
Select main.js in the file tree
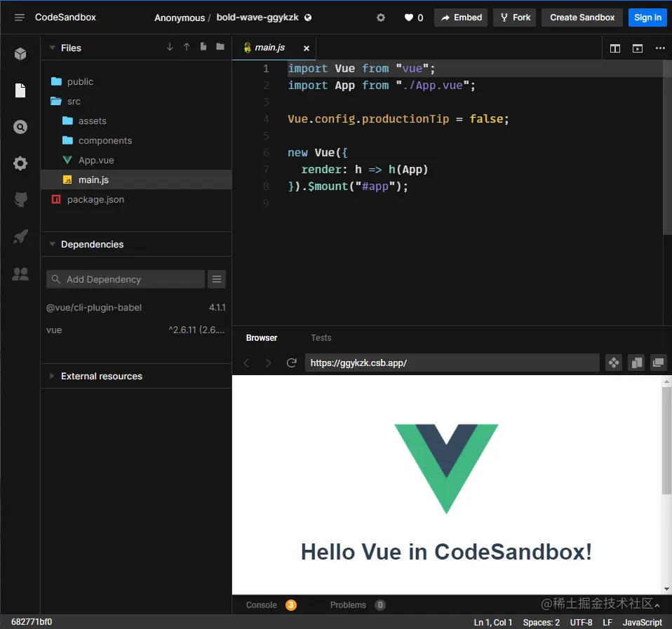pos(136,180)
